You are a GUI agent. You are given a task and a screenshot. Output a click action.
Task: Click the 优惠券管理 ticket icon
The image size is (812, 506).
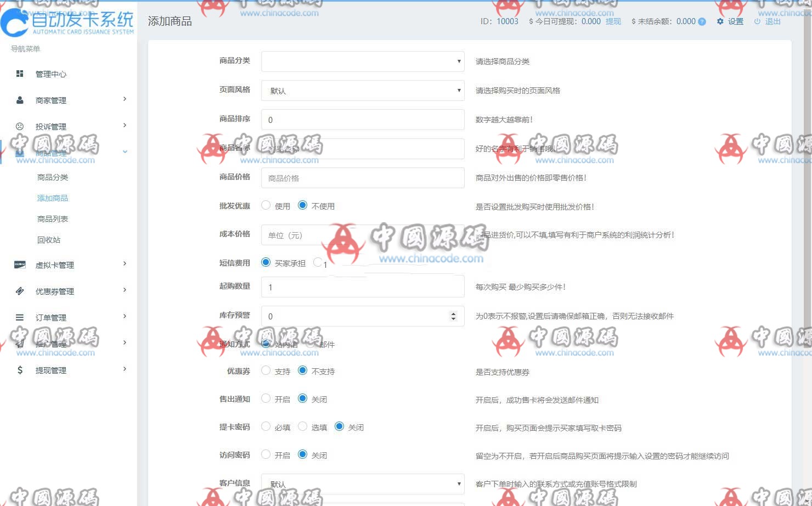coord(20,291)
